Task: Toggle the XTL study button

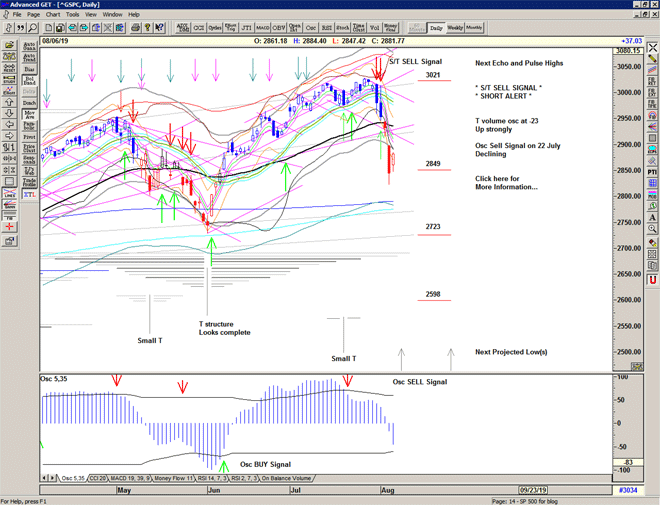Action: [29, 194]
